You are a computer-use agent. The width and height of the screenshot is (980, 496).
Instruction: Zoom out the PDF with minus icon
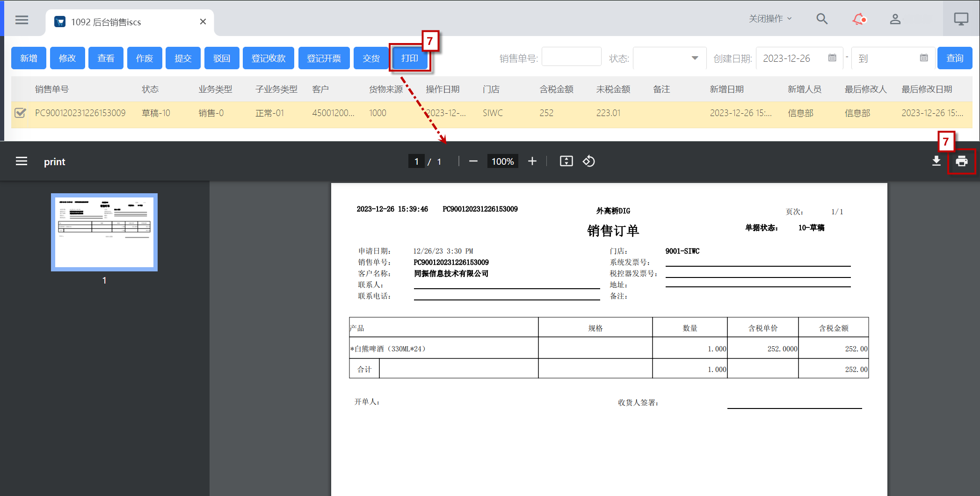point(473,161)
